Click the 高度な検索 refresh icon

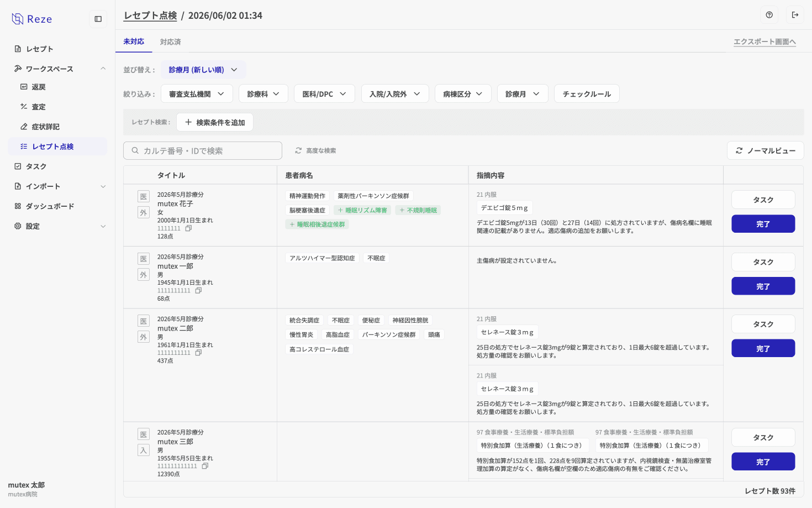point(298,150)
